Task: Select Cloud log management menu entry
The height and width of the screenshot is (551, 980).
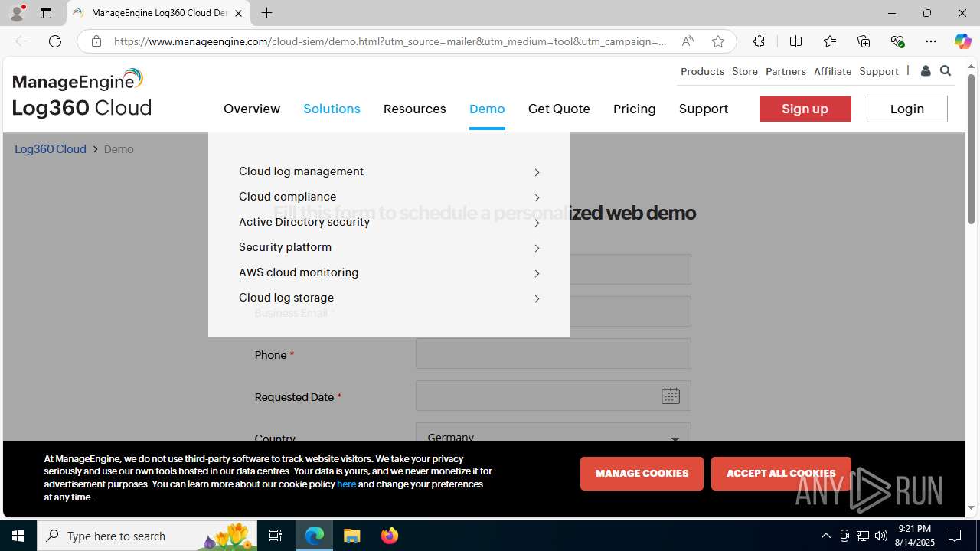Action: [302, 171]
